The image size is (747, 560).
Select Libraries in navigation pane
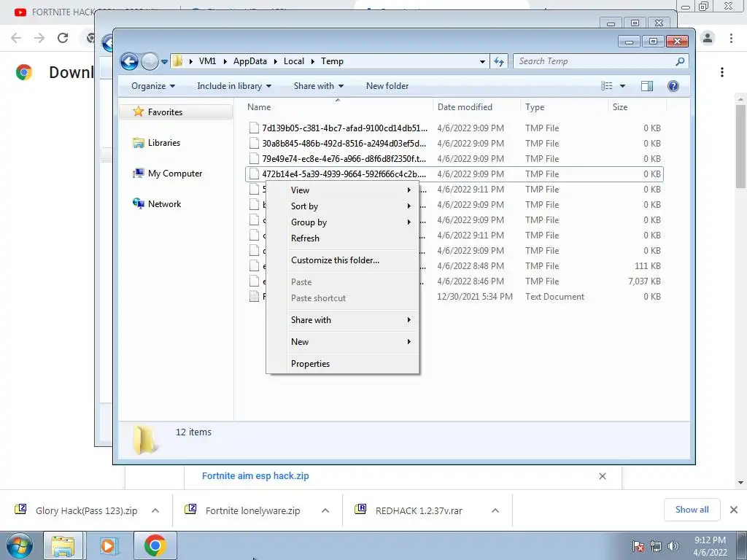pyautogui.click(x=164, y=143)
